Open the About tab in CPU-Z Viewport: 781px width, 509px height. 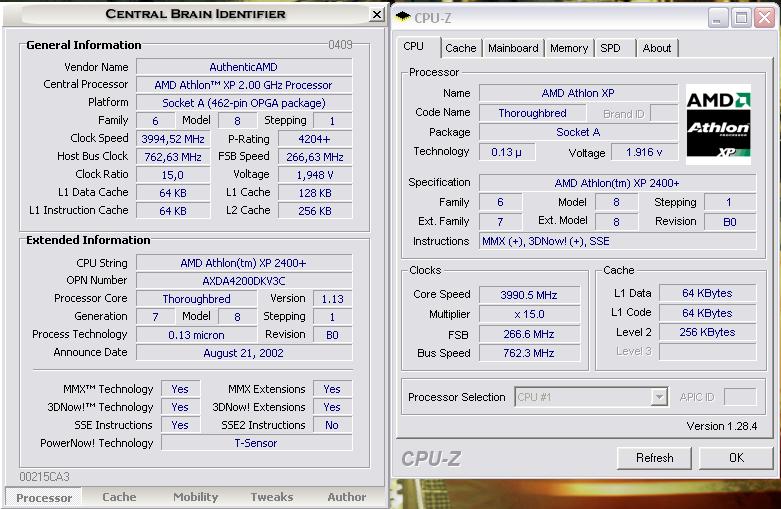(656, 48)
